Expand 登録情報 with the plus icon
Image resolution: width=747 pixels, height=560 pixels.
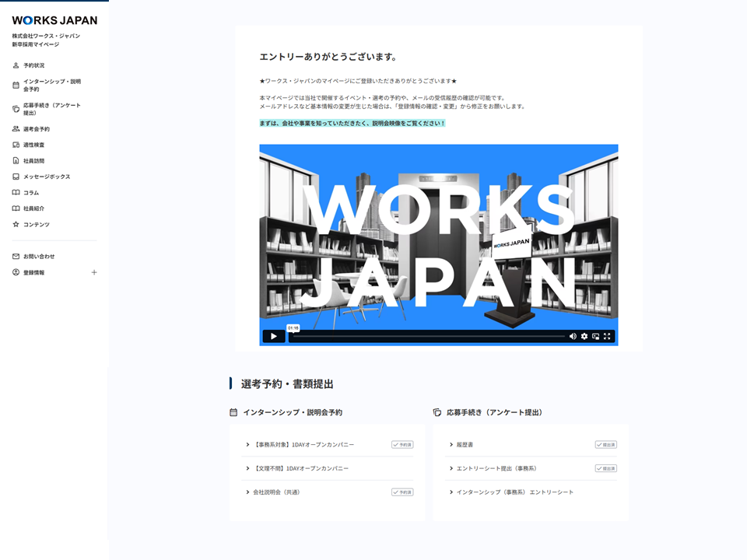(94, 272)
